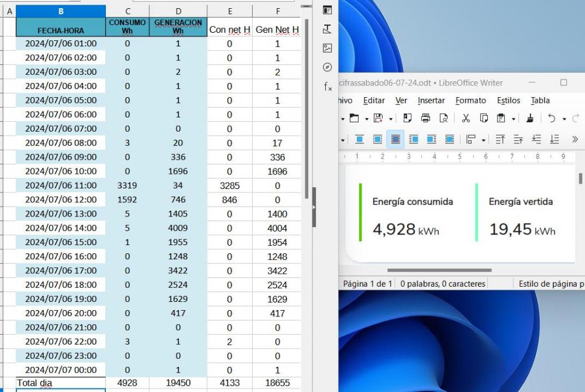Select generation cell '4009'
585x392 pixels.
click(178, 228)
